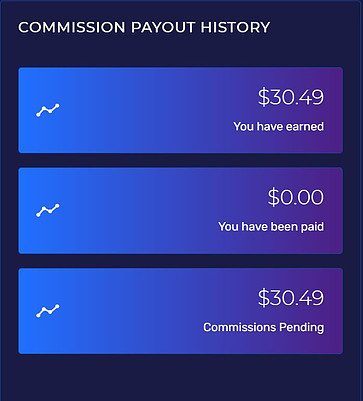Click the trend icon on earned card
The image size is (363, 401).
point(48,110)
